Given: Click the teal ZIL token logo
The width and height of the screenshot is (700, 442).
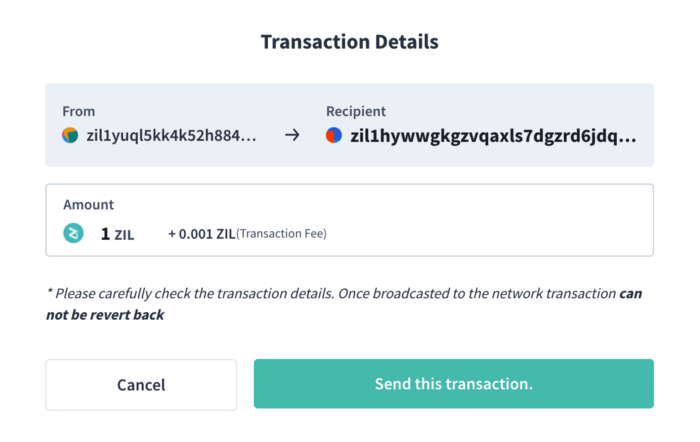Looking at the screenshot, I should [x=73, y=233].
